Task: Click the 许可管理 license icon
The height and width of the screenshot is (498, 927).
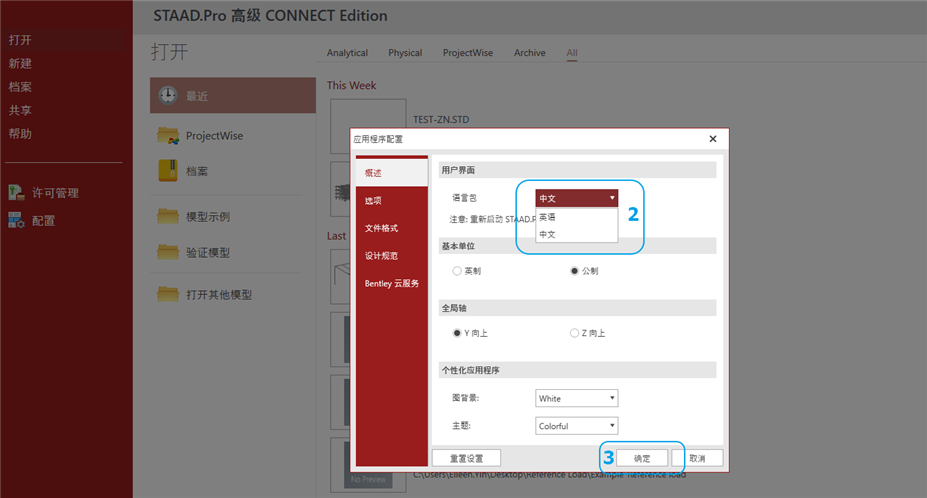Action: (16, 192)
